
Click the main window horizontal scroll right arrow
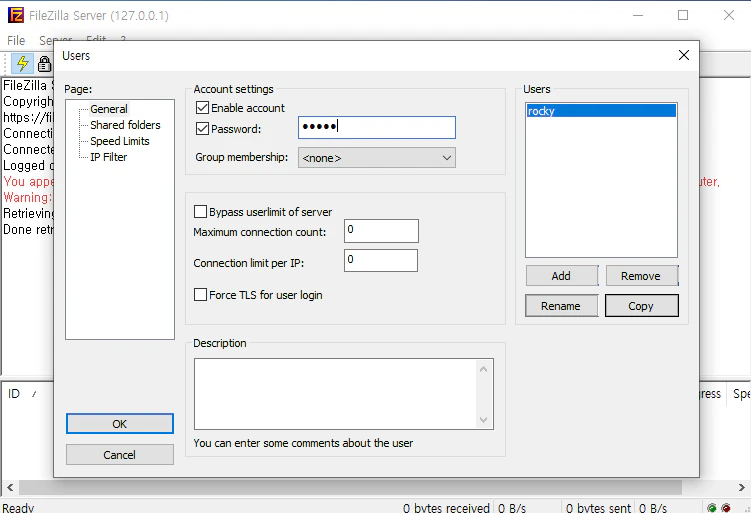pos(741,488)
